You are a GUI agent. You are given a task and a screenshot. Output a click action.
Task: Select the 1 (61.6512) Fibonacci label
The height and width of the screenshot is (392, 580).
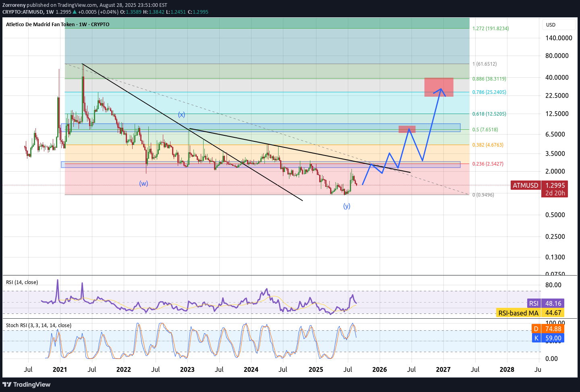pos(484,64)
